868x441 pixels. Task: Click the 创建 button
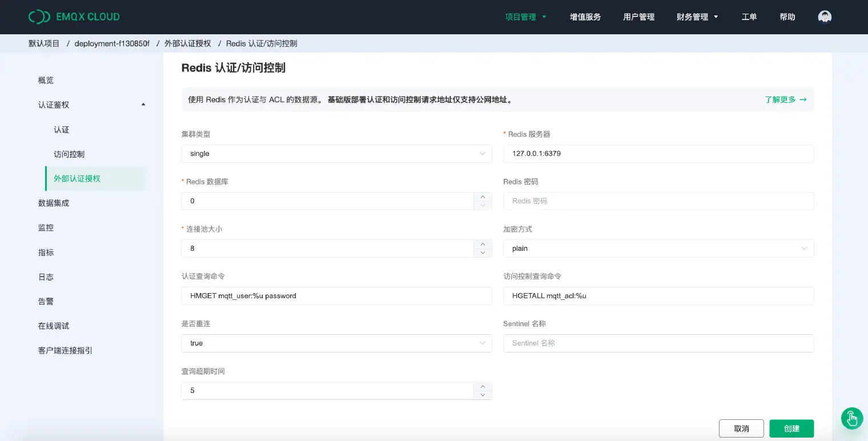pos(791,428)
